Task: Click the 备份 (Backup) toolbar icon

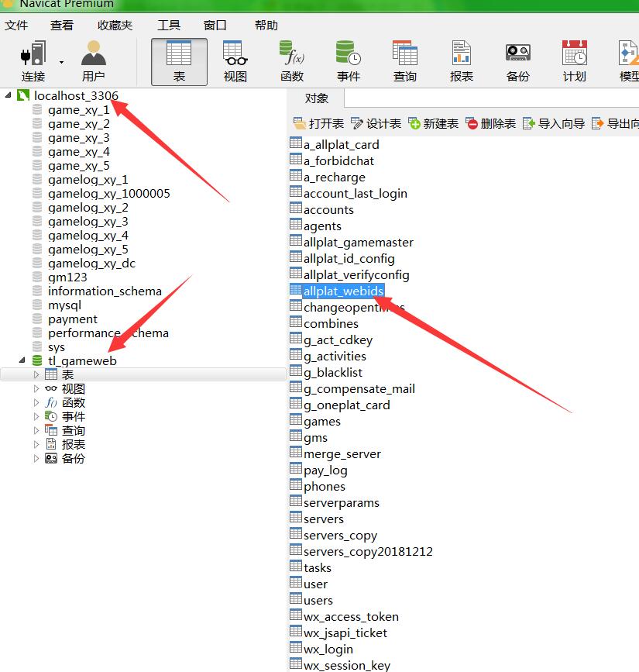Action: click(x=517, y=61)
